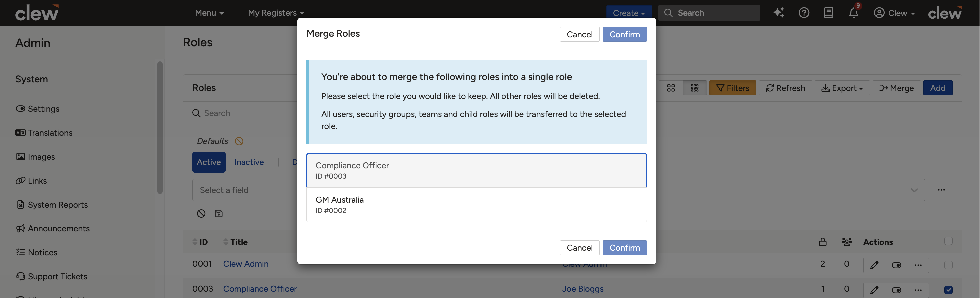Click the users column header icon

pos(847,242)
